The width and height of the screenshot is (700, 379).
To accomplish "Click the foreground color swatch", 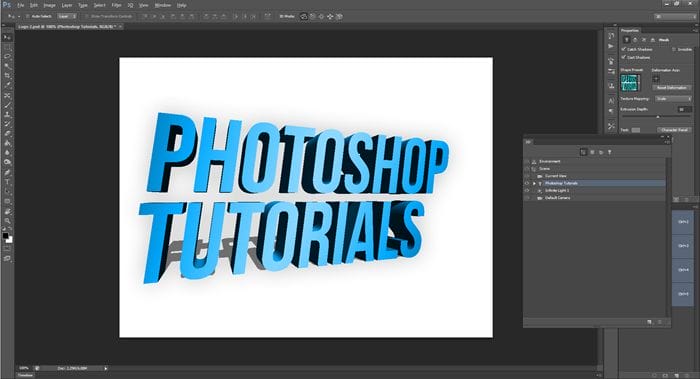I will coord(5,236).
